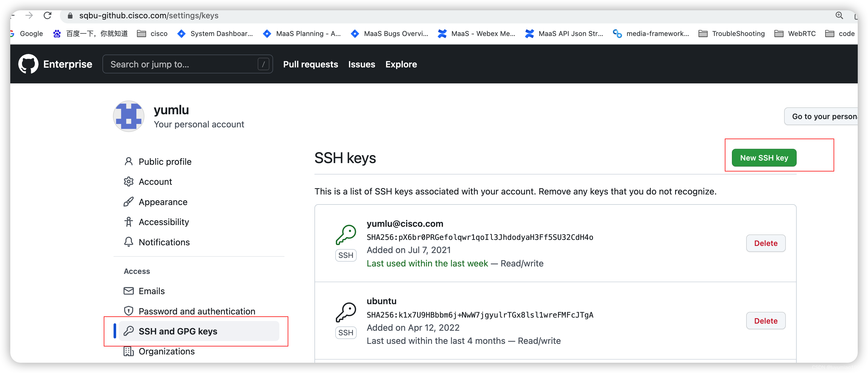Click 'Last used within the last week' text
This screenshot has height=373, width=868.
point(427,263)
